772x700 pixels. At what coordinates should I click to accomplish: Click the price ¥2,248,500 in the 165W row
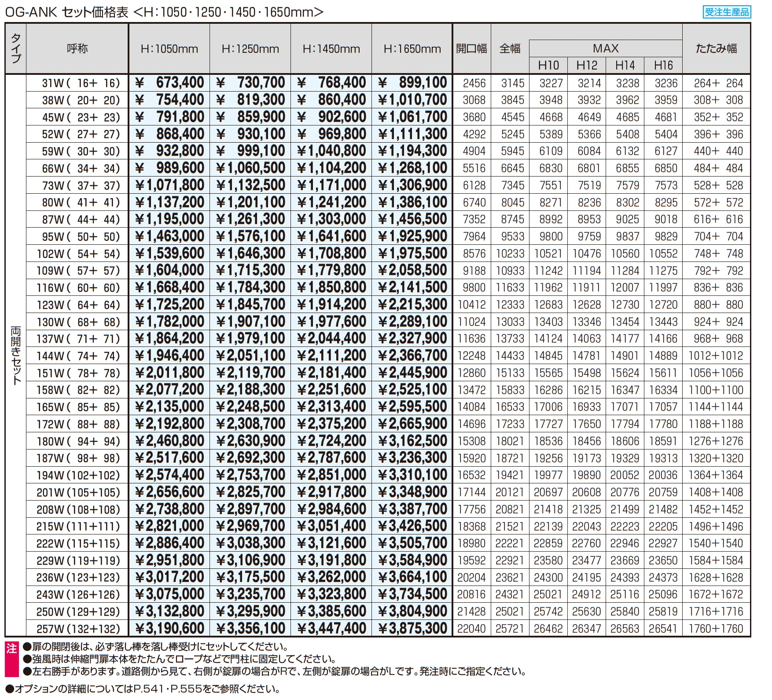[250, 407]
